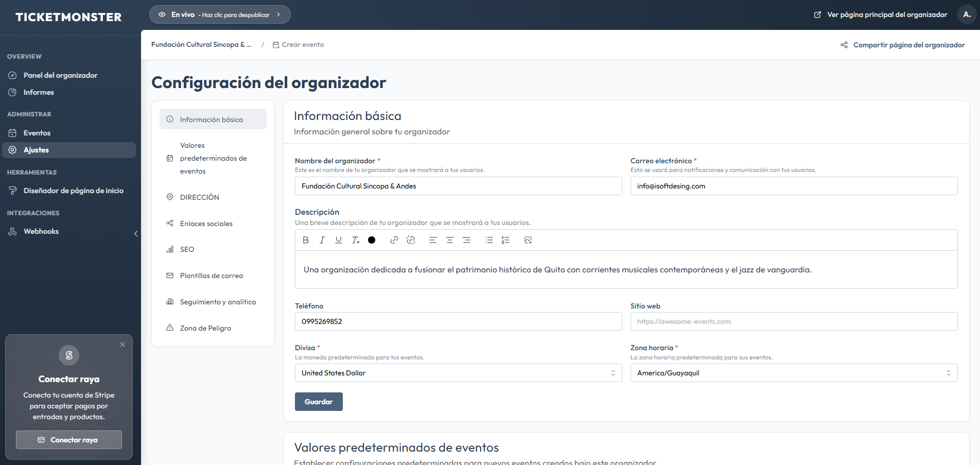This screenshot has height=465, width=980.
Task: Select the Información básica settings tab
Action: click(x=213, y=119)
